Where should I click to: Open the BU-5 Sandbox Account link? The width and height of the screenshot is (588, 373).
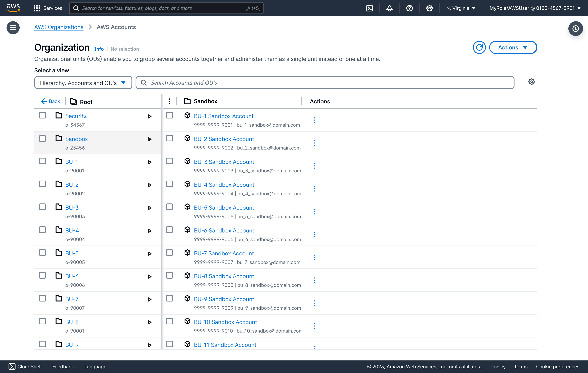pyautogui.click(x=224, y=208)
